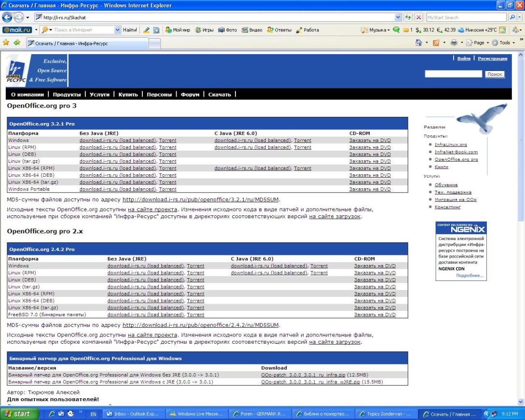Open Ответы from the Mail.ru toolbar
The image size is (525, 420).
279,30
